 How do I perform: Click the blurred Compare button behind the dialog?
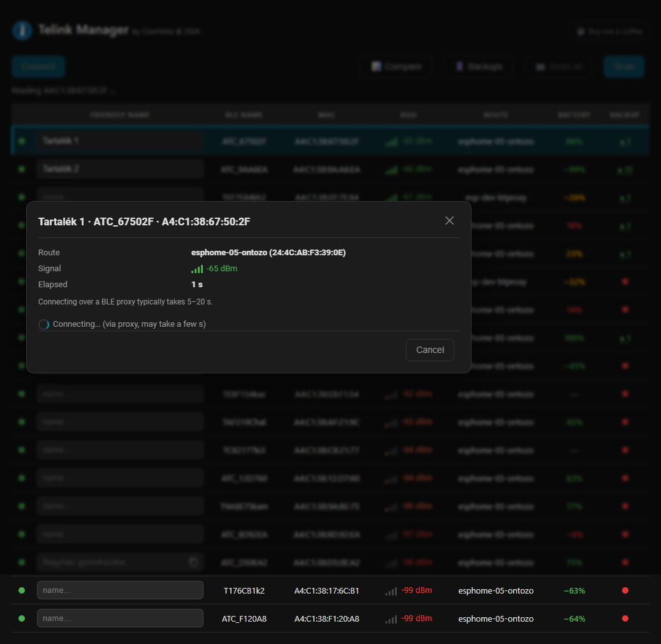[396, 66]
